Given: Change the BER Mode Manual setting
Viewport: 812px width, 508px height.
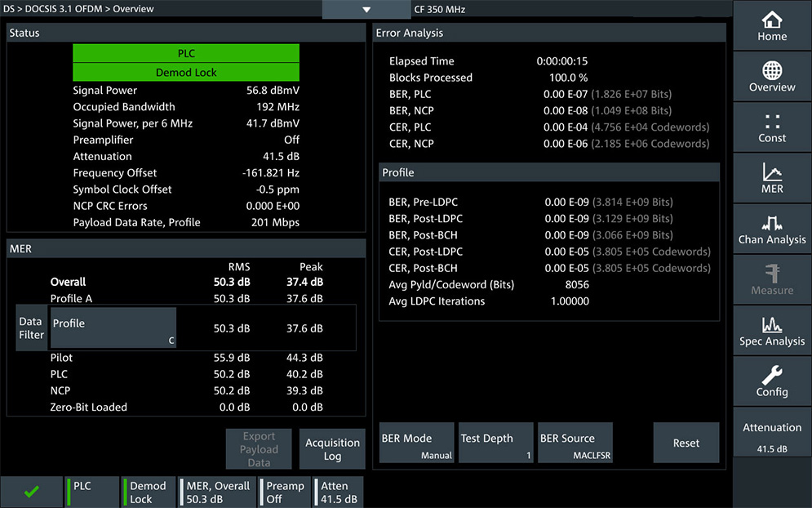Looking at the screenshot, I should 417,443.
